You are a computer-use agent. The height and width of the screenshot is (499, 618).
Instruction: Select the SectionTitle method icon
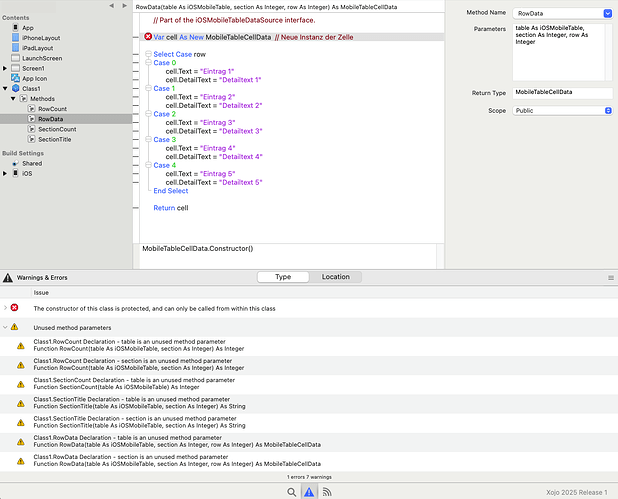(32, 139)
